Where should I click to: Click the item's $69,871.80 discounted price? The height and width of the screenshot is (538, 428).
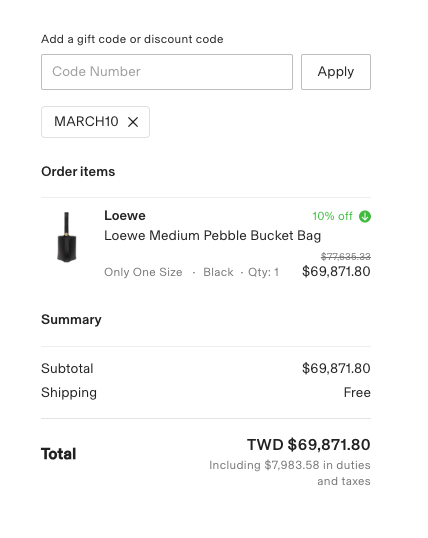(336, 271)
